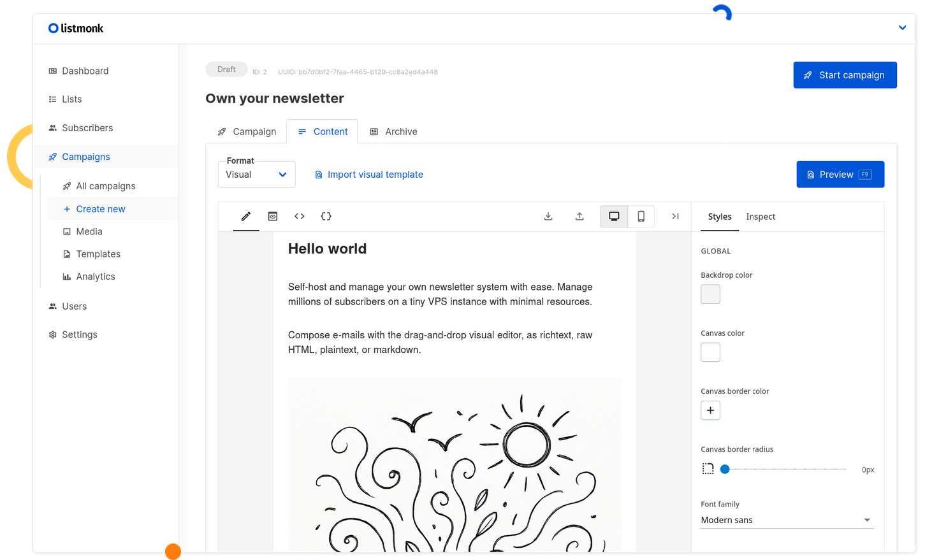Image resolution: width=925 pixels, height=560 pixels.
Task: Add a canvas border color
Action: [x=710, y=410]
